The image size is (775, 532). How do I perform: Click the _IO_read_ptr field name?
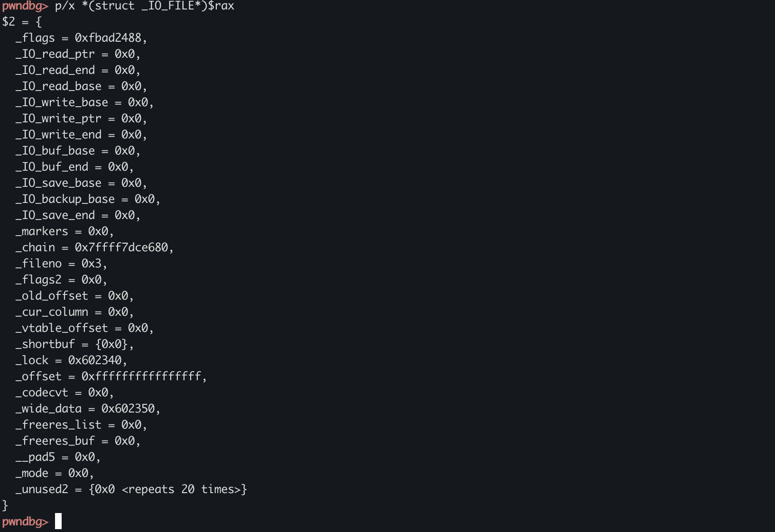(55, 54)
